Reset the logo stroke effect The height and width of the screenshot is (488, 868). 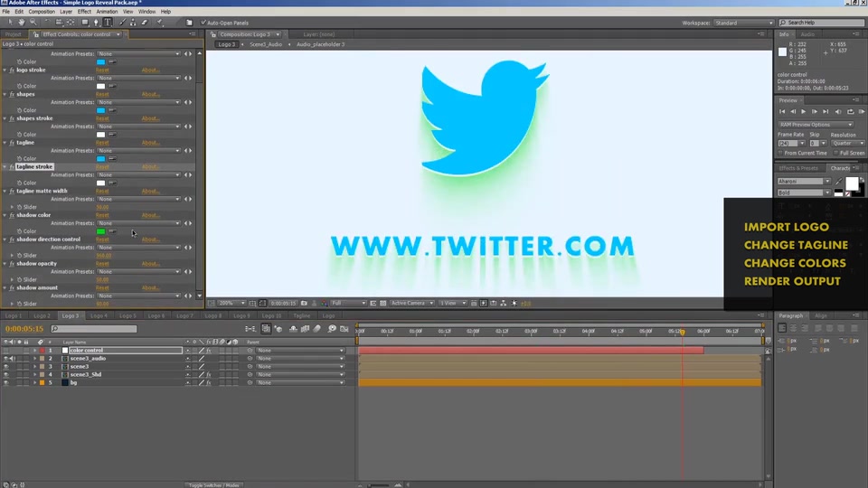click(102, 70)
